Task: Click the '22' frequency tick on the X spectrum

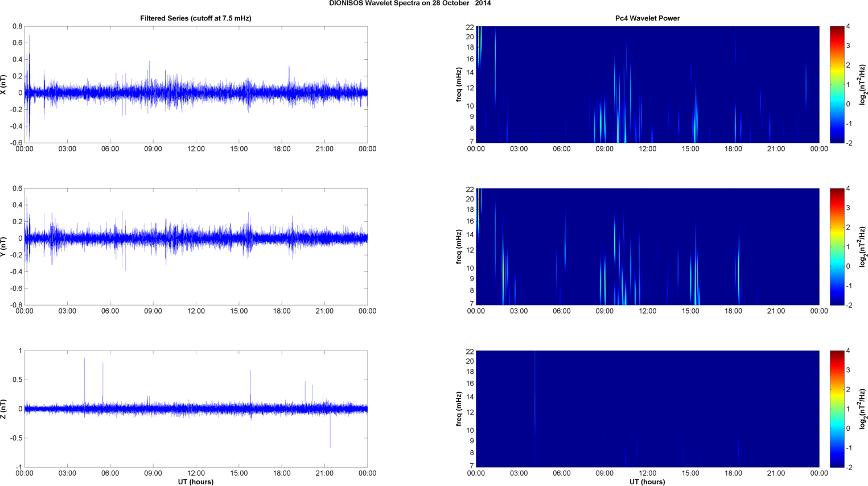Action: point(470,27)
